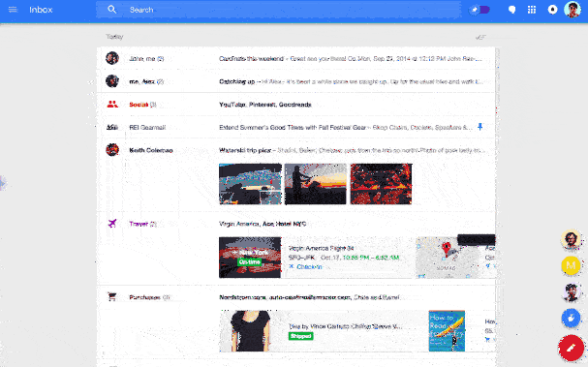
Task: Open the Hangouts chat bubble icon
Action: 511,10
